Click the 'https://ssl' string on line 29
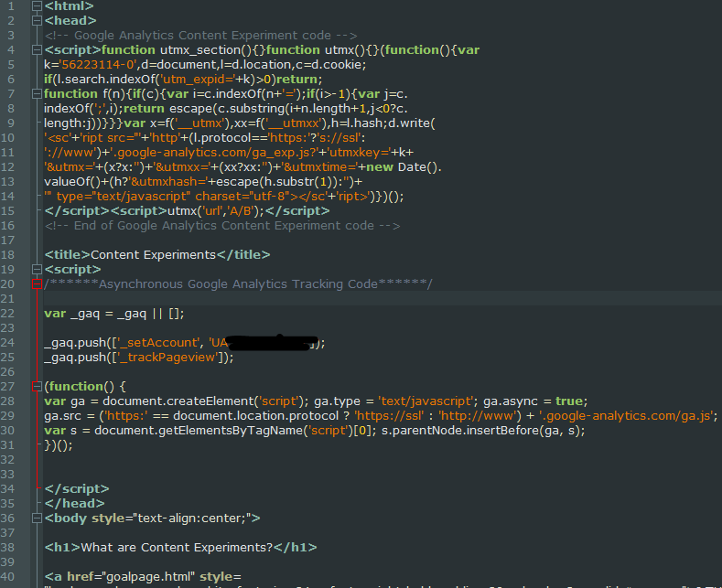 click(x=389, y=416)
